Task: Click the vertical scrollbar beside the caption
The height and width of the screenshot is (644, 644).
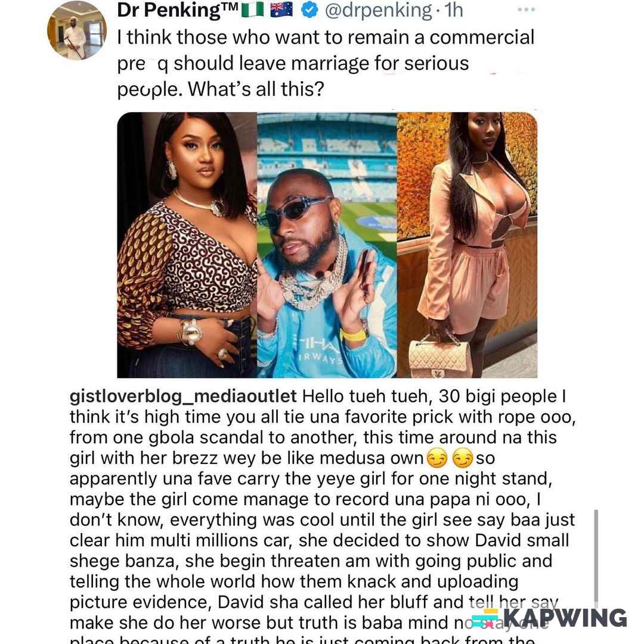Action: (596, 558)
